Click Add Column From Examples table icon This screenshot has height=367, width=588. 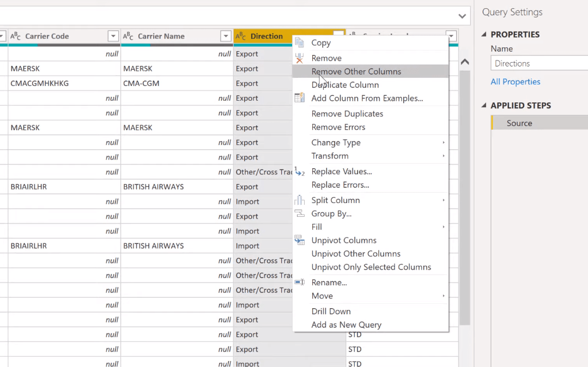pyautogui.click(x=299, y=98)
